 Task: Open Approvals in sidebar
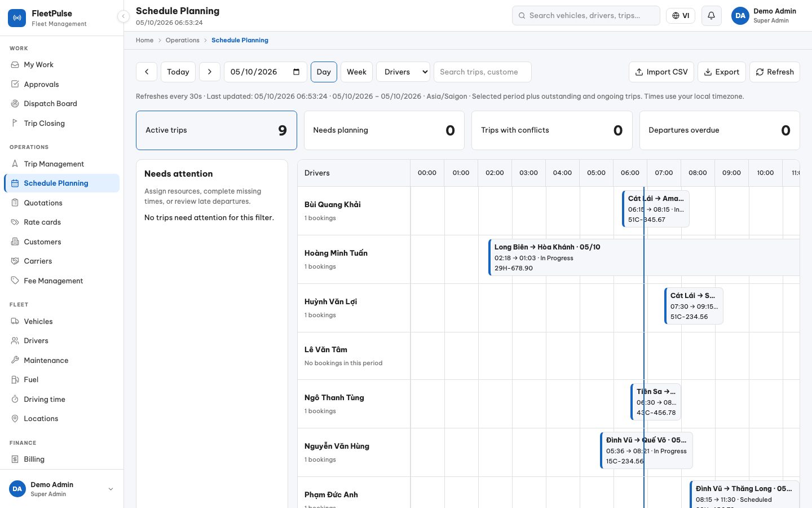point(62,85)
